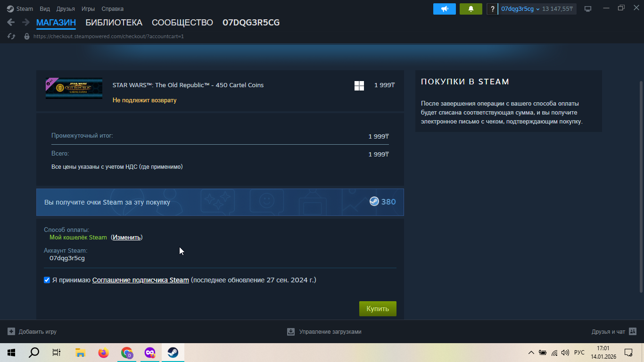Open the purple mask app on taskbar
The height and width of the screenshot is (362, 644).
tap(149, 353)
